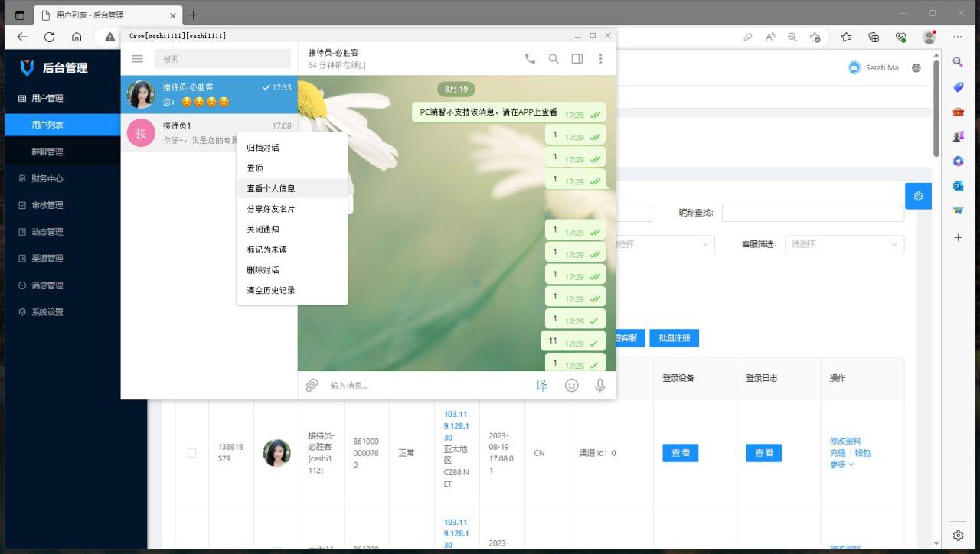Viewport: 980px width, 554px height.
Task: Open Edge sidebar settings gear at bottom
Action: tap(958, 536)
